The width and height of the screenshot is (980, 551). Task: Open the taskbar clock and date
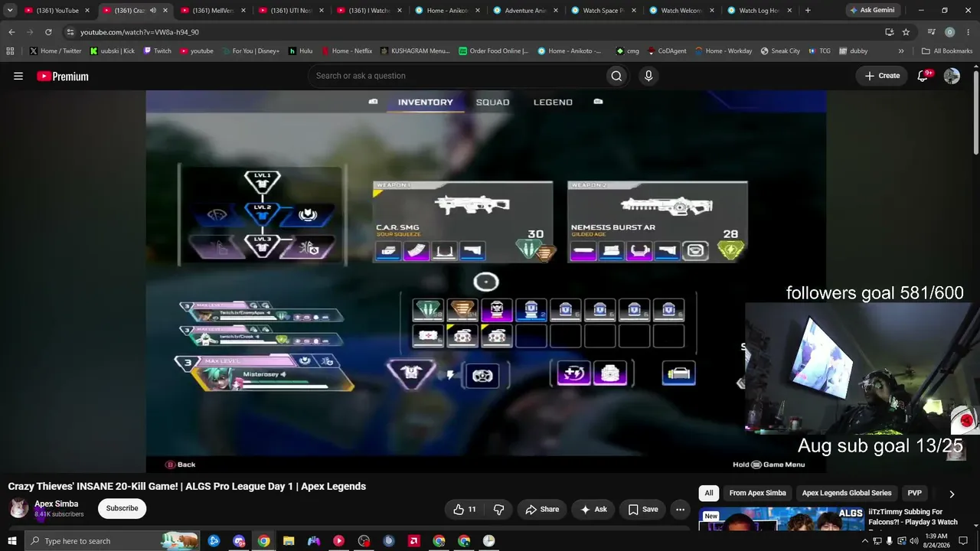[936, 541]
